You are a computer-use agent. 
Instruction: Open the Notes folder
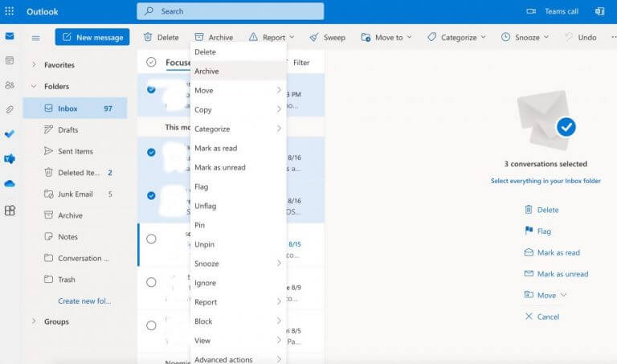click(76, 236)
